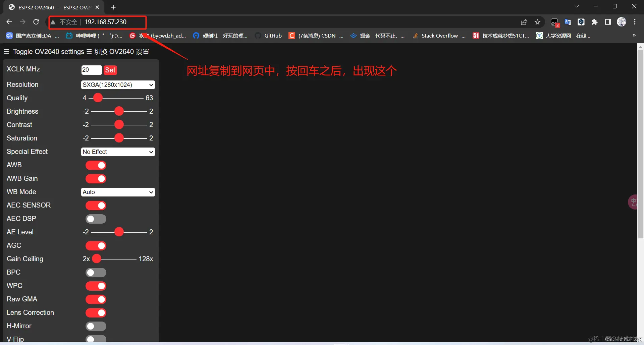Switch to the ESP32 OV2460 tab
Viewport: 644px width, 345px height.
(50, 7)
